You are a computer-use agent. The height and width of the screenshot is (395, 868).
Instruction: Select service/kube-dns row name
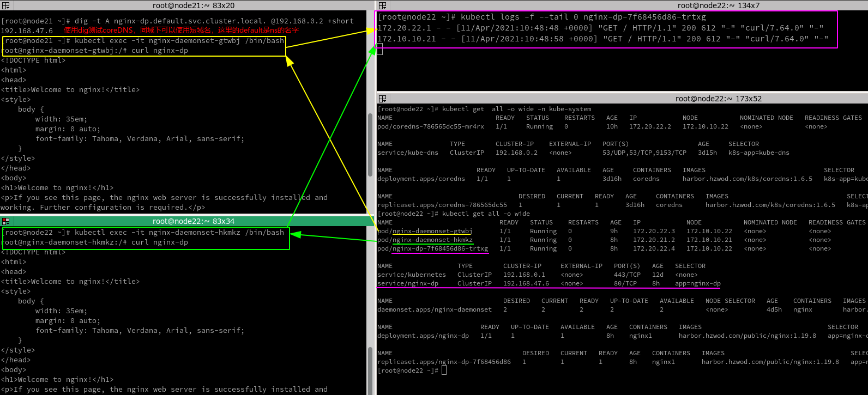[x=408, y=153]
